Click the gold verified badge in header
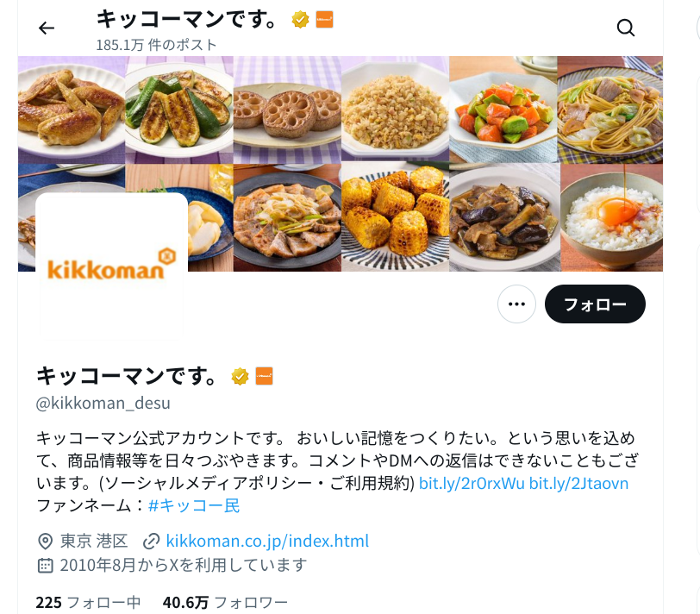Image resolution: width=700 pixels, height=614 pixels. pyautogui.click(x=300, y=20)
